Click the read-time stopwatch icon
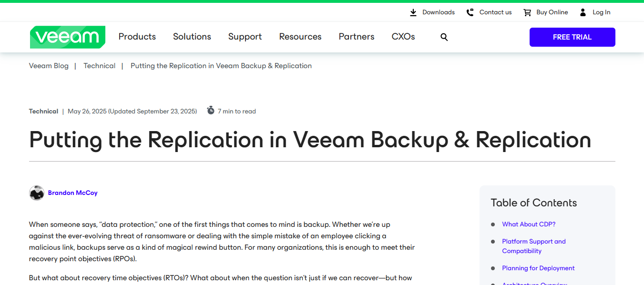 (211, 111)
